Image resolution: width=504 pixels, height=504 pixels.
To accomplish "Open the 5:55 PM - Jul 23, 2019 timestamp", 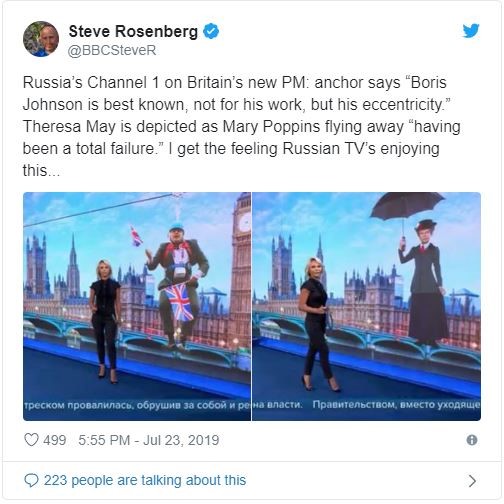I will [x=149, y=440].
